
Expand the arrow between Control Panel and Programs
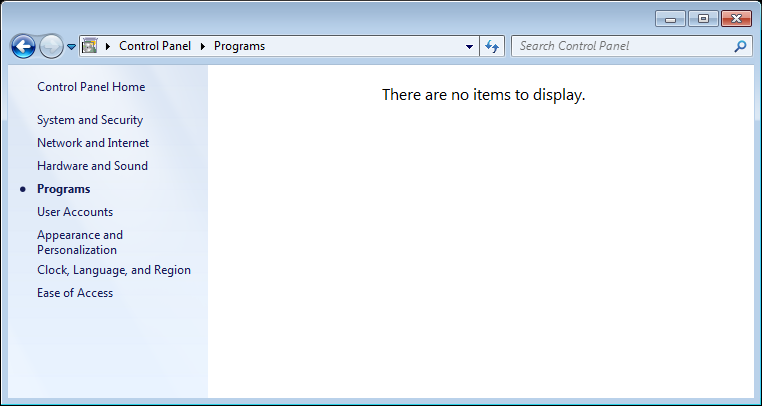[204, 46]
